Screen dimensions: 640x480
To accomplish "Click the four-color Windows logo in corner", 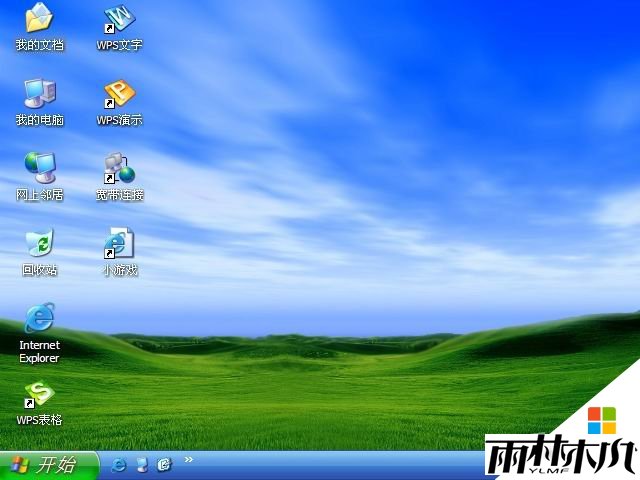I will (601, 420).
